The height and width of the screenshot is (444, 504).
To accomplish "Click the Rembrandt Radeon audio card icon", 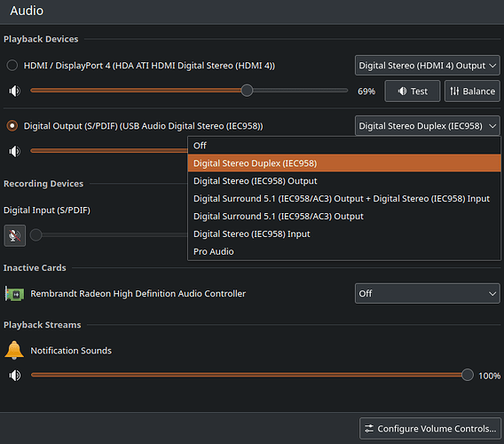I will pyautogui.click(x=14, y=294).
